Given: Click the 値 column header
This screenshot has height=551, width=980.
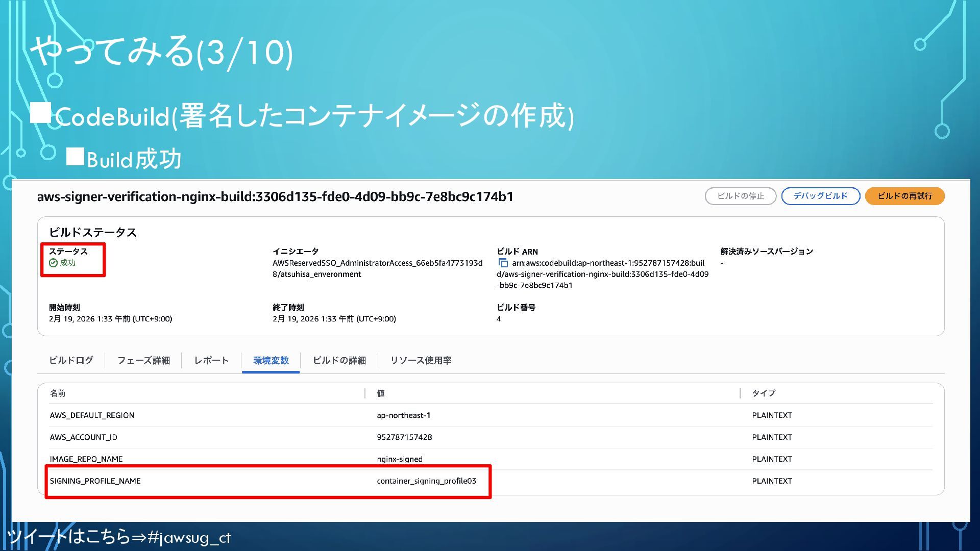Looking at the screenshot, I should pyautogui.click(x=381, y=393).
